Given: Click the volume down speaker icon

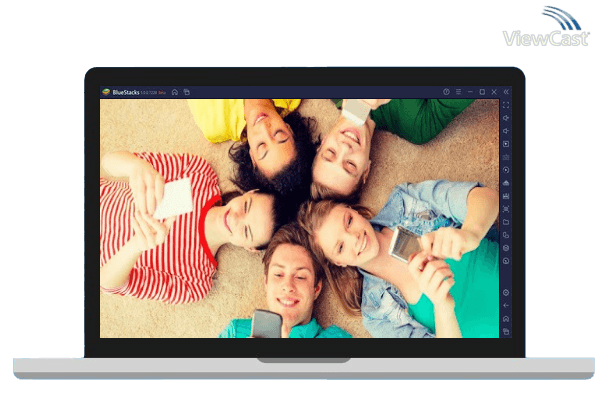Looking at the screenshot, I should click(x=506, y=131).
